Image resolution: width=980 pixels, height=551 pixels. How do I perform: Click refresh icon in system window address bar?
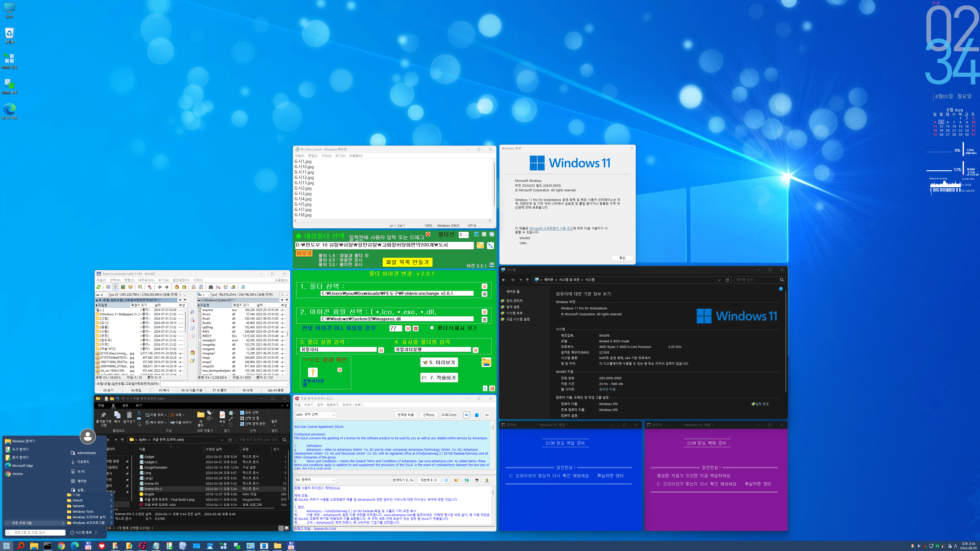click(x=727, y=280)
